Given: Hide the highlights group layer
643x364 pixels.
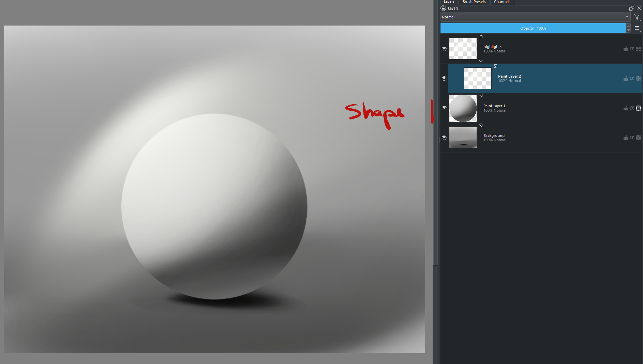Looking at the screenshot, I should tap(444, 49).
